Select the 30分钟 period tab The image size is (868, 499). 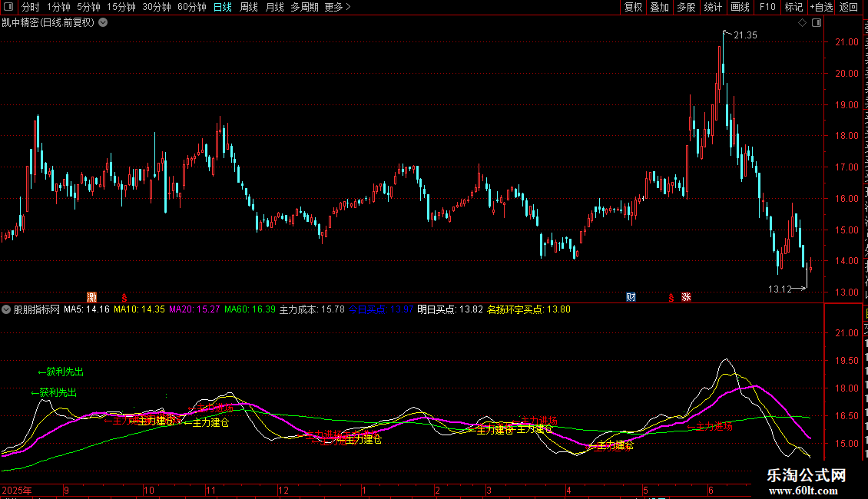(157, 7)
